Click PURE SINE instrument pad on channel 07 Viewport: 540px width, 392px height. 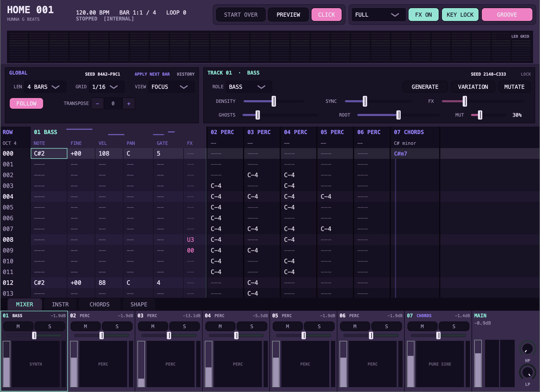pos(440,364)
